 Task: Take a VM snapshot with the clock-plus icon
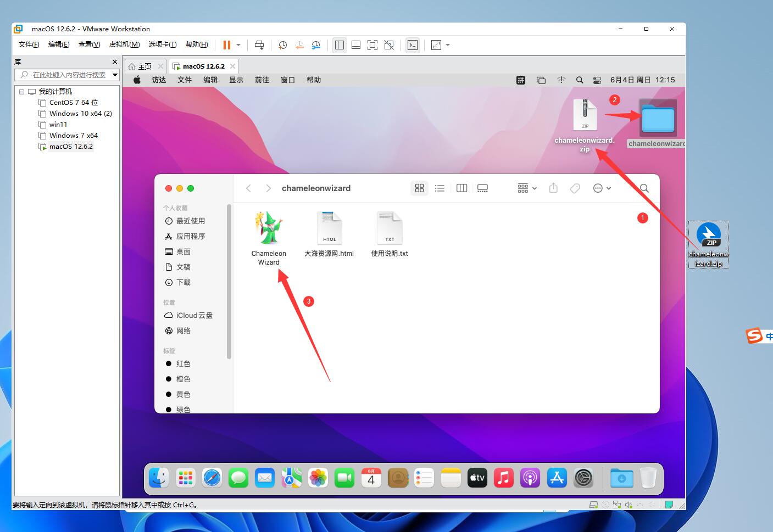coord(282,45)
